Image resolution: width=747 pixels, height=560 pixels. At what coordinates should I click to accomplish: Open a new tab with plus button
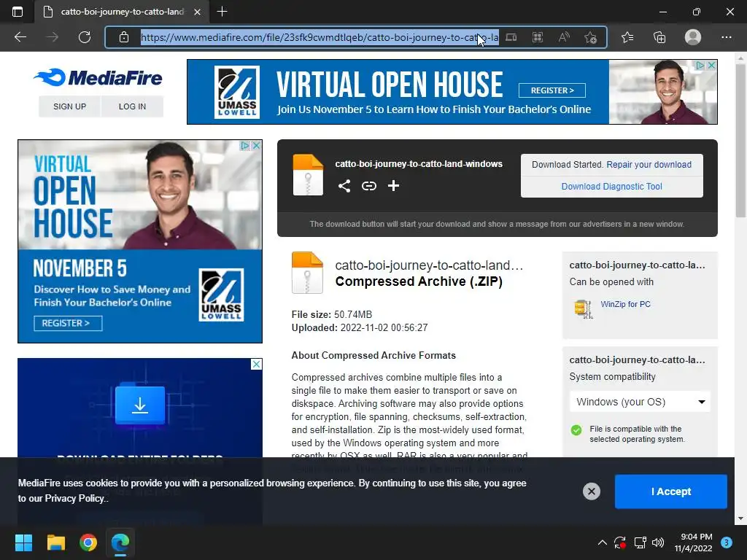[x=222, y=12]
